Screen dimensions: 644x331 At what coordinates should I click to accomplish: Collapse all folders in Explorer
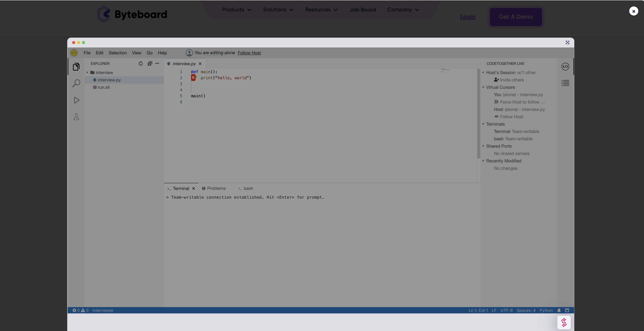[x=150, y=63]
